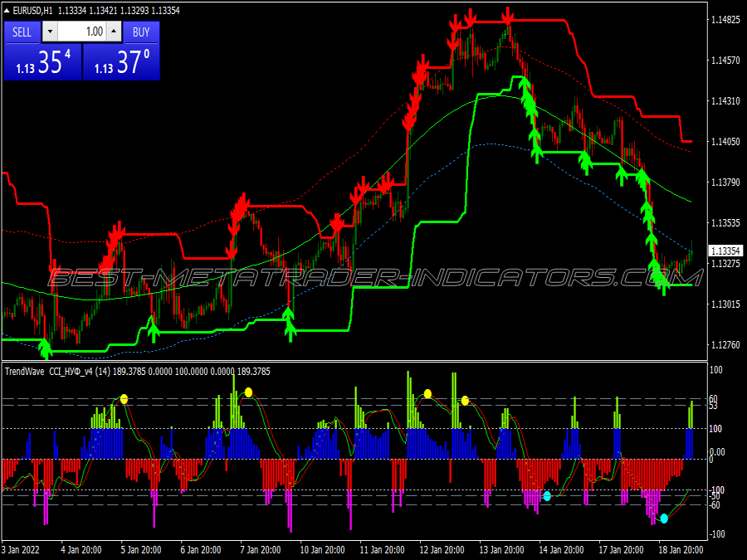Click the 1.14050 price scale label
Image resolution: width=747 pixels, height=560 pixels.
[725, 141]
